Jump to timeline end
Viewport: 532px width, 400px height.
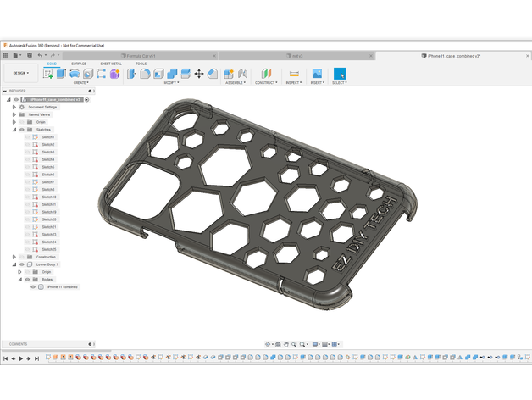[37, 358]
